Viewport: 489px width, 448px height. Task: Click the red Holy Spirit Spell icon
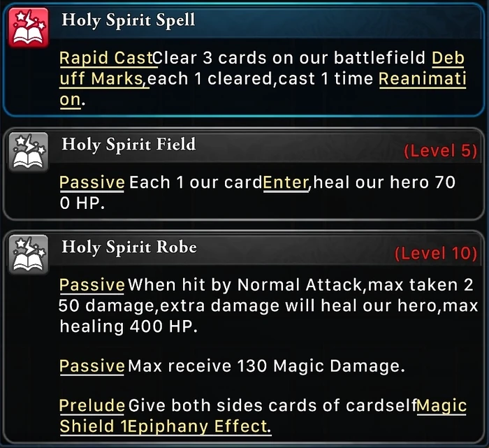29,28
